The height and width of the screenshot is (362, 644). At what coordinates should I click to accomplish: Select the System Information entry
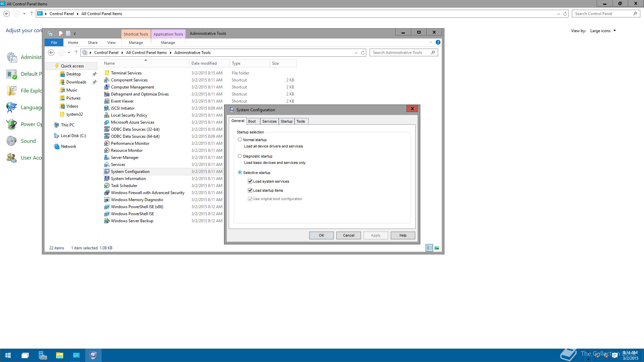pos(128,179)
